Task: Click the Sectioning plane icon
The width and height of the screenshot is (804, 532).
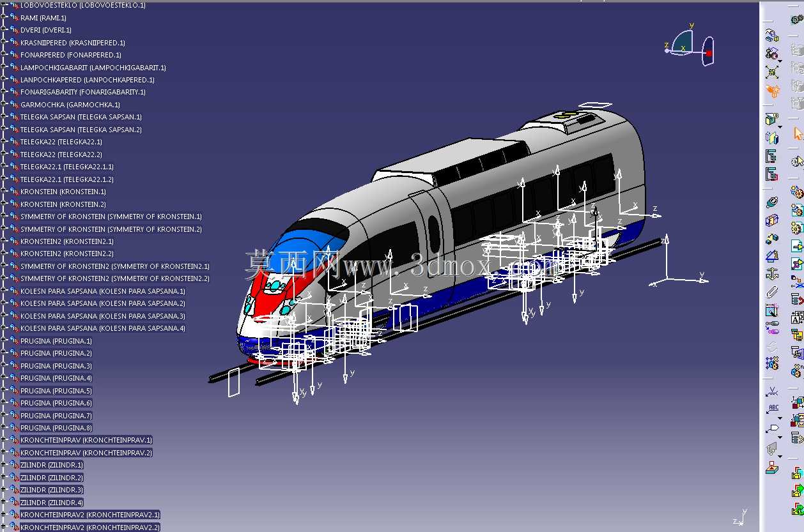Action: tap(772, 137)
